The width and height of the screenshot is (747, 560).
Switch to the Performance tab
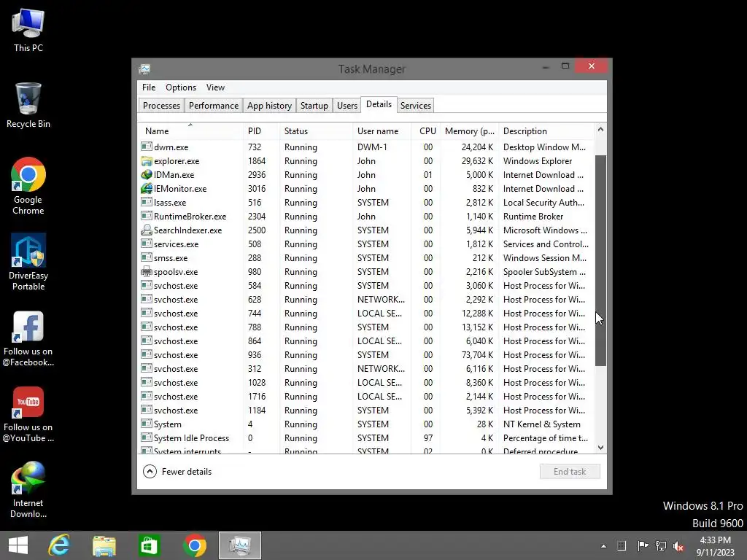[214, 106]
